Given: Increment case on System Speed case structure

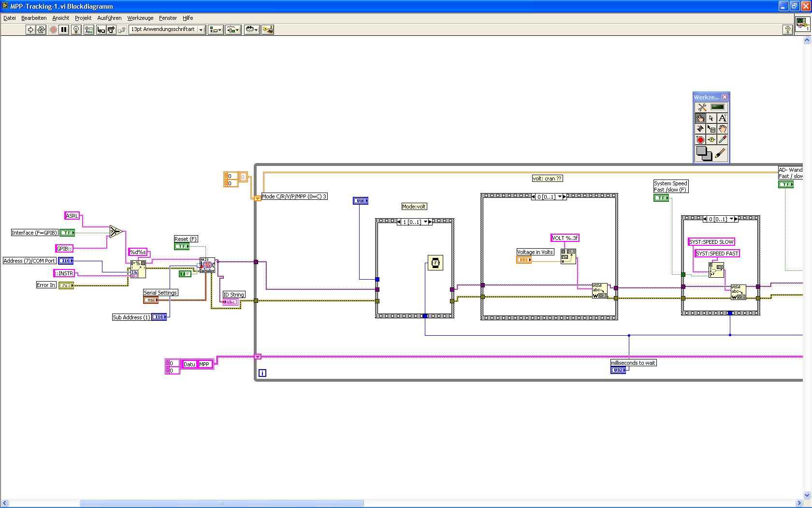Looking at the screenshot, I should click(736, 219).
